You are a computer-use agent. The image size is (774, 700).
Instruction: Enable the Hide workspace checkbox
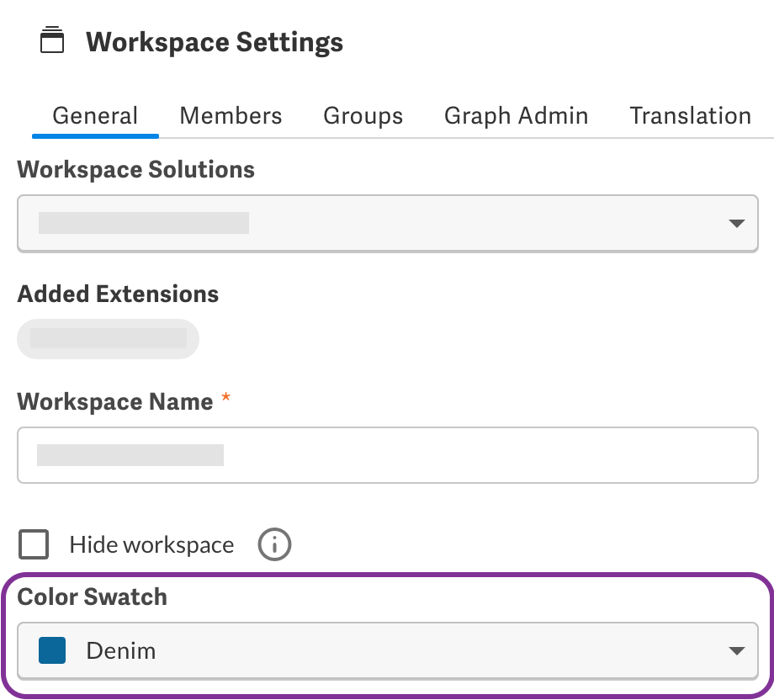point(34,544)
